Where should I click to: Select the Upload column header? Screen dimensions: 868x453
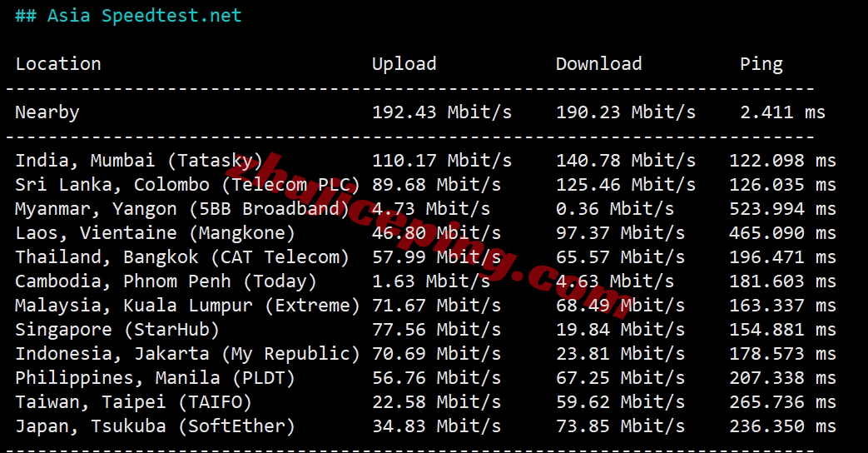404,64
